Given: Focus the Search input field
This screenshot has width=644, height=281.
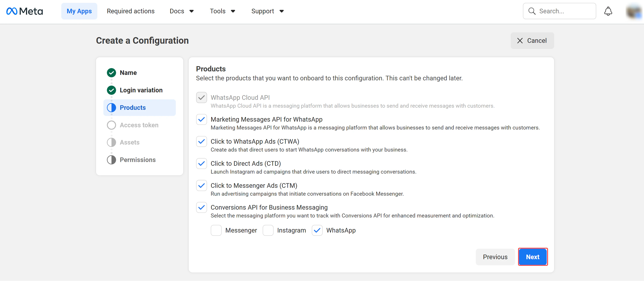Looking at the screenshot, I should (559, 11).
